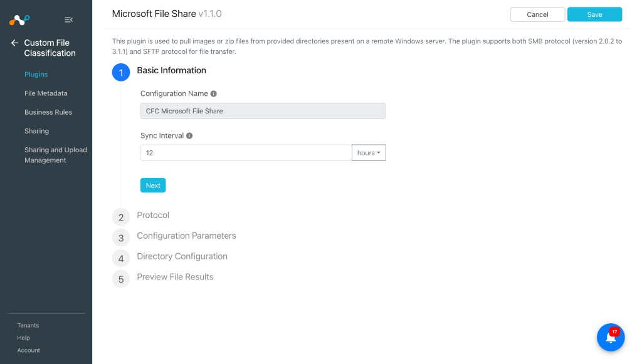
Task: Click the Netskope logo icon
Action: click(x=19, y=19)
